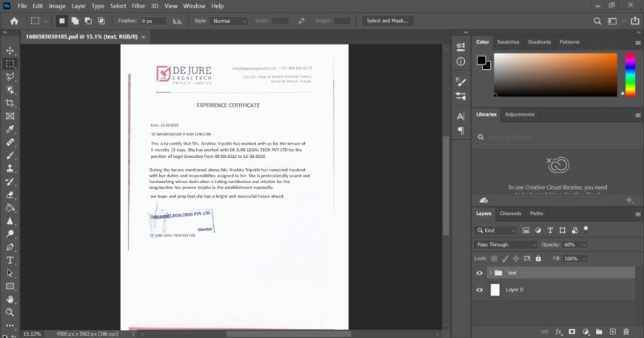Select the Move tool
Viewport: 644px width, 338px height.
point(10,50)
